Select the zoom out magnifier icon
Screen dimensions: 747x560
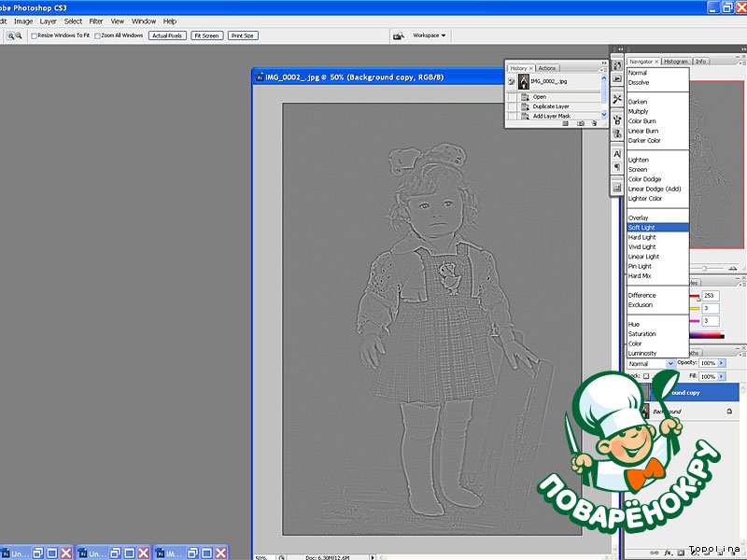coord(20,35)
